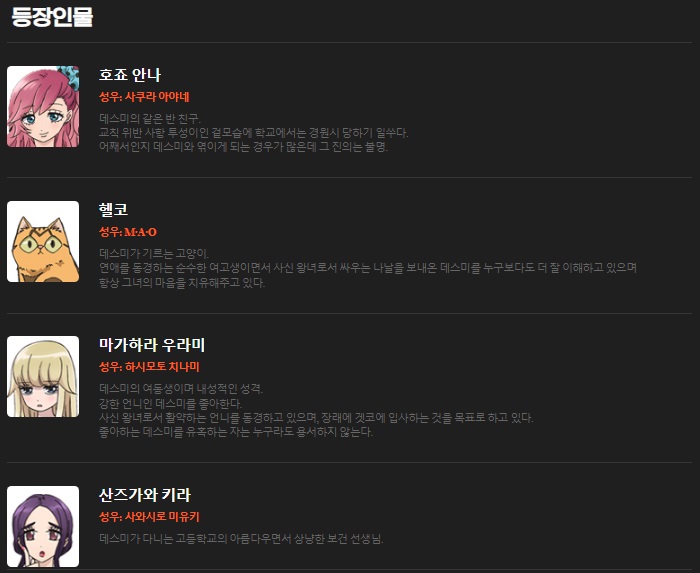Select the character name 마가하라 우라미
This screenshot has width=700, height=573.
pos(152,345)
